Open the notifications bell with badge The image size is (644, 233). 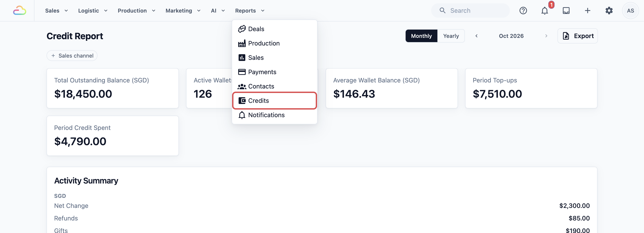pos(544,11)
